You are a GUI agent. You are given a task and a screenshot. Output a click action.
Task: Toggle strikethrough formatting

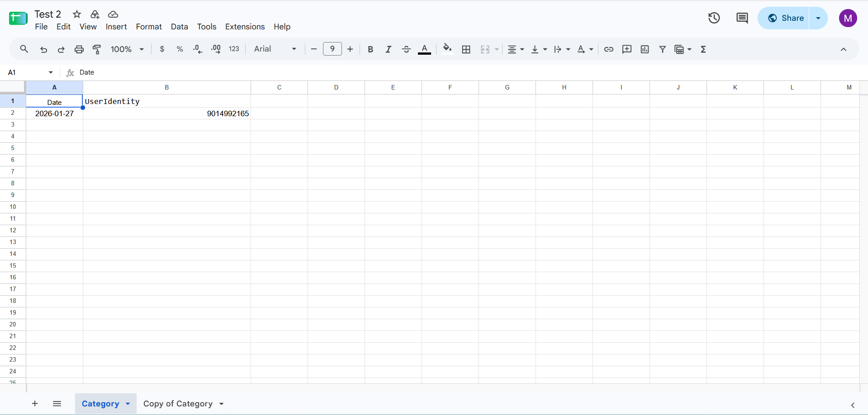coord(406,49)
